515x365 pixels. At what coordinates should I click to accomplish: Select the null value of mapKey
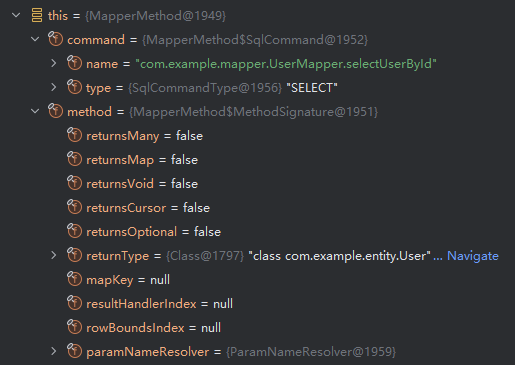[160, 280]
